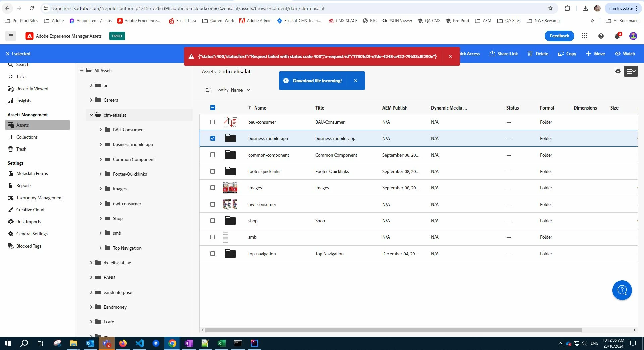Image resolution: width=644 pixels, height=350 pixels.
Task: Check the bau-consumer row checkbox
Action: pyautogui.click(x=213, y=122)
